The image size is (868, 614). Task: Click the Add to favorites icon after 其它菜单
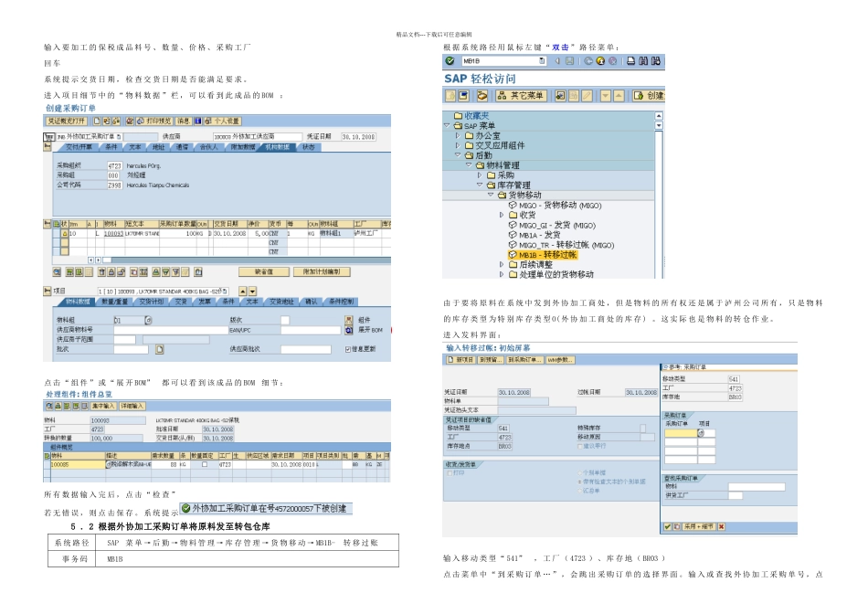(x=560, y=96)
